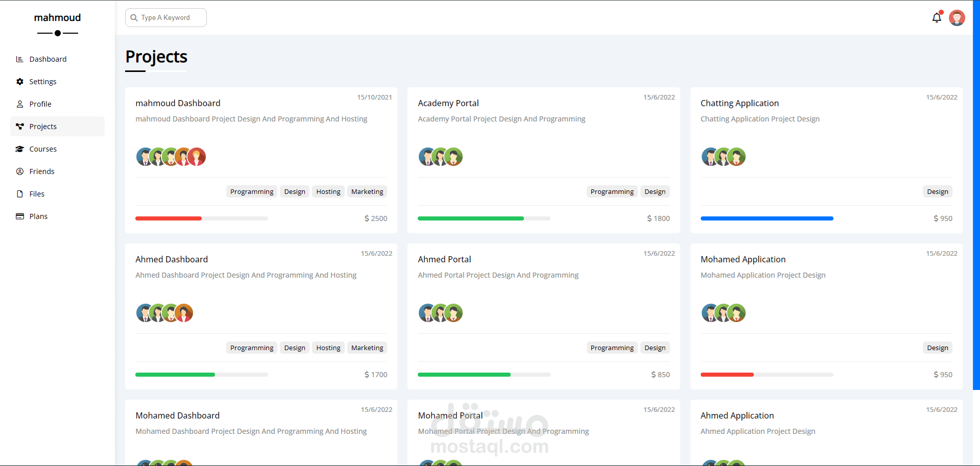
Task: Open the Ahmed Dashboard project title
Action: (x=172, y=259)
